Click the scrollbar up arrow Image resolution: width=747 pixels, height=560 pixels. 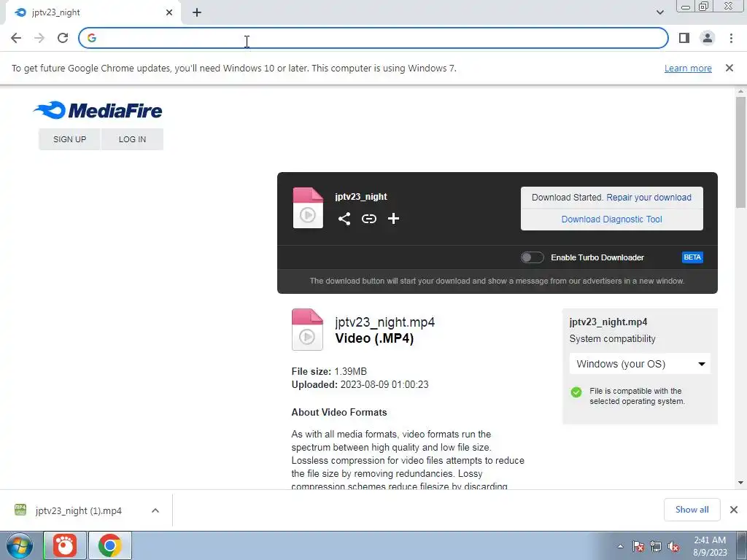tap(740, 92)
